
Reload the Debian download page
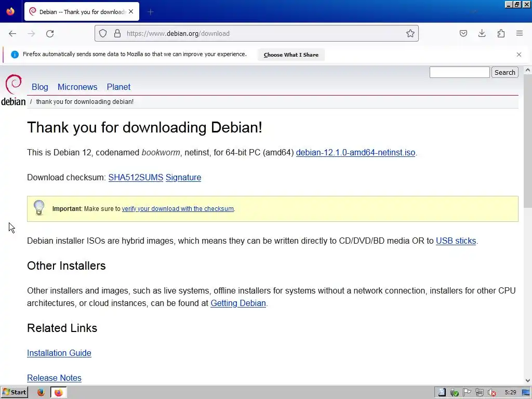click(x=50, y=33)
